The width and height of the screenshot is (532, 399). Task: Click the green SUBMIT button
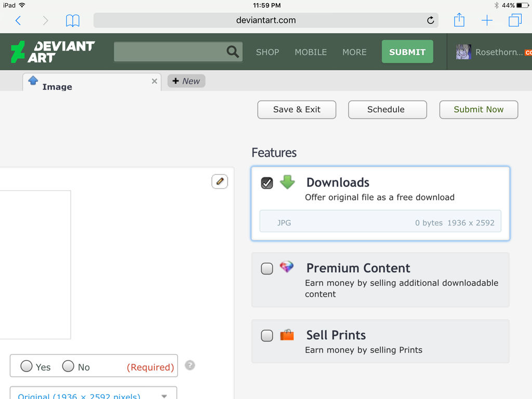point(407,52)
